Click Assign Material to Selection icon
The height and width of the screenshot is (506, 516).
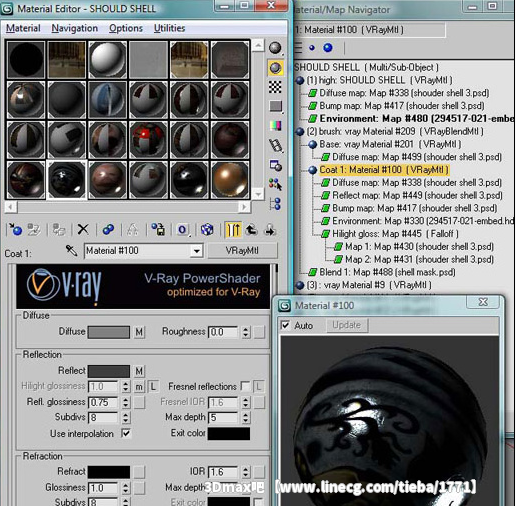click(59, 229)
